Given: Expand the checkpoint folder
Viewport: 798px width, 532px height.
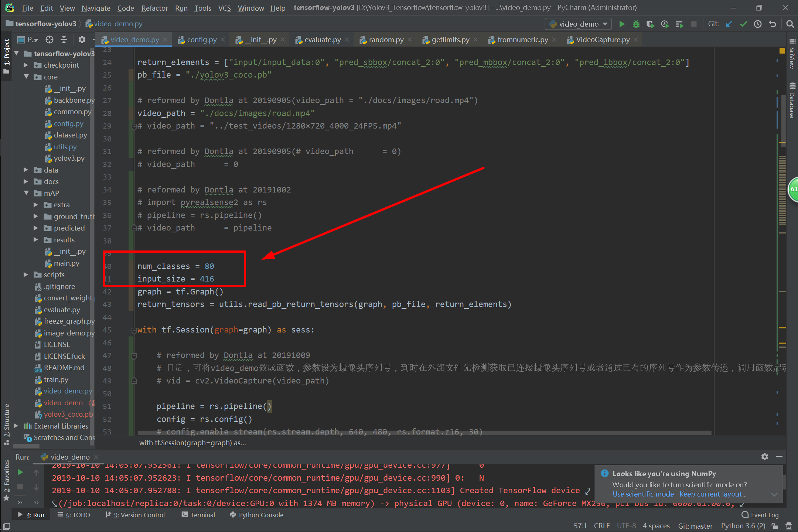Looking at the screenshot, I should click(26, 65).
